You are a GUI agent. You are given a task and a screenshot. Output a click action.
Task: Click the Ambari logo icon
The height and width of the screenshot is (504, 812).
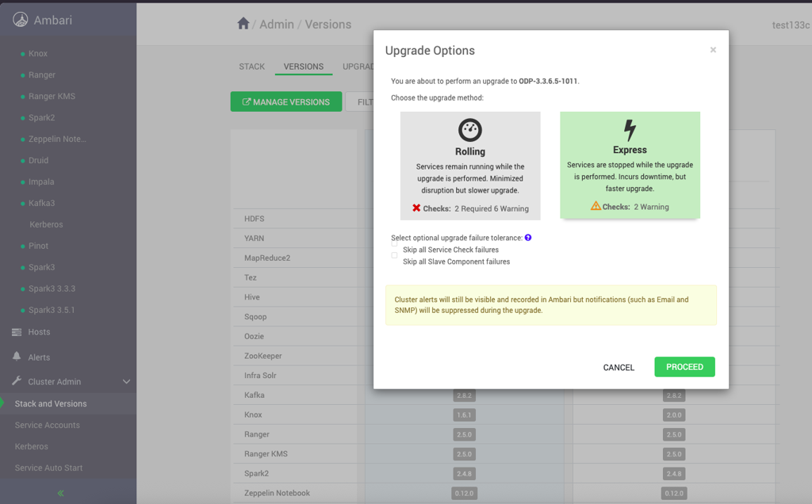point(20,20)
